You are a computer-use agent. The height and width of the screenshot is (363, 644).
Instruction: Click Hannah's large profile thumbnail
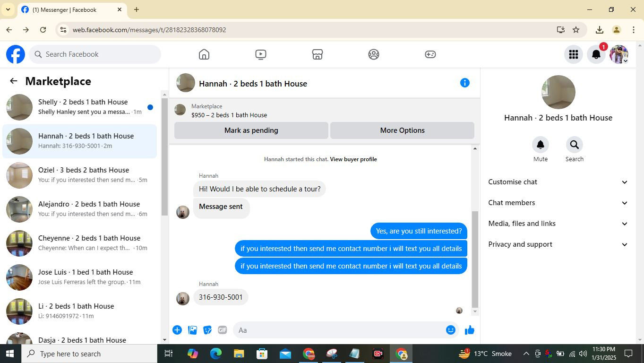[558, 92]
